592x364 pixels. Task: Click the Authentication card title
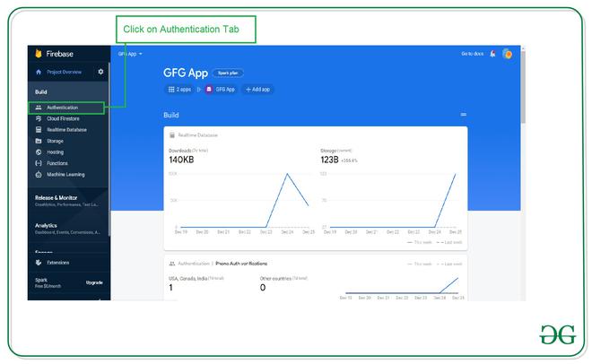[x=194, y=264]
